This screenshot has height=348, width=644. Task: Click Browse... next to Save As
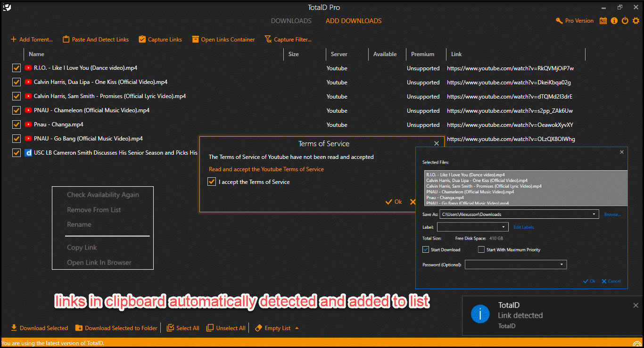[612, 214]
